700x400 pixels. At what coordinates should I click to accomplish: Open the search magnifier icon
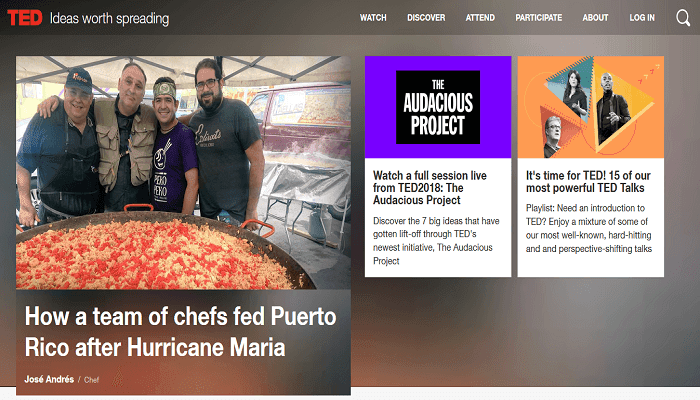(x=683, y=18)
